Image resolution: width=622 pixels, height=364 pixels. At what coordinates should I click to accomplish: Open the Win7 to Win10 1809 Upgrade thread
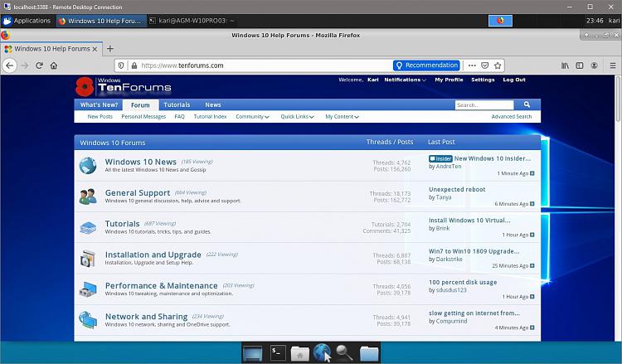[474, 251]
